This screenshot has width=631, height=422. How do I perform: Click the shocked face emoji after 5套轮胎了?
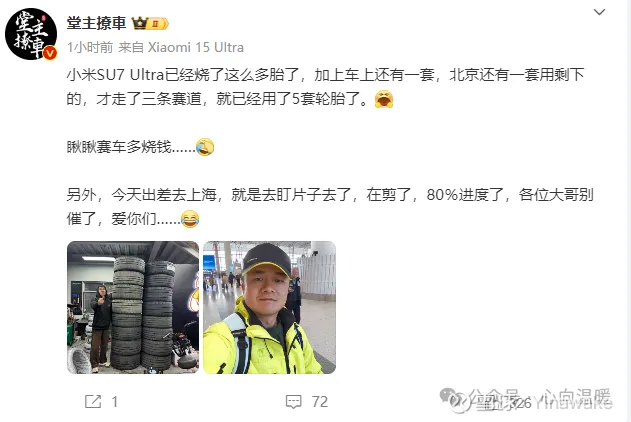coord(384,99)
